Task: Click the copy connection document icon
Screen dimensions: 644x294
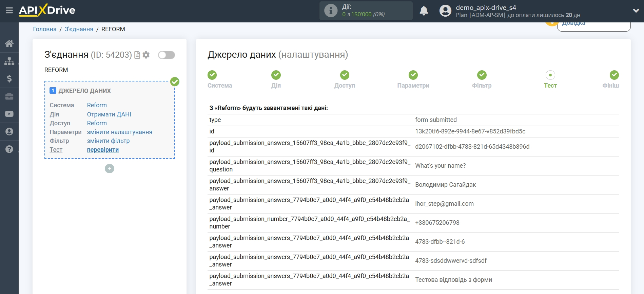Action: (137, 55)
